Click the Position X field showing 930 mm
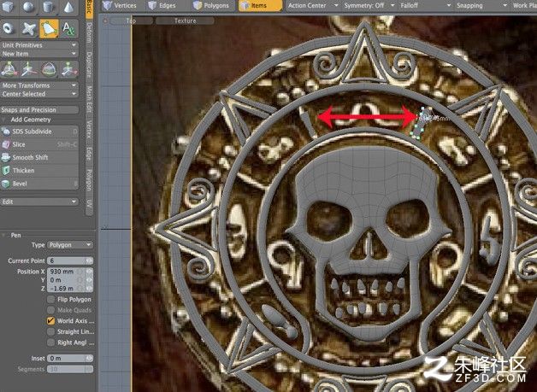This screenshot has height=392, width=537. 70,272
